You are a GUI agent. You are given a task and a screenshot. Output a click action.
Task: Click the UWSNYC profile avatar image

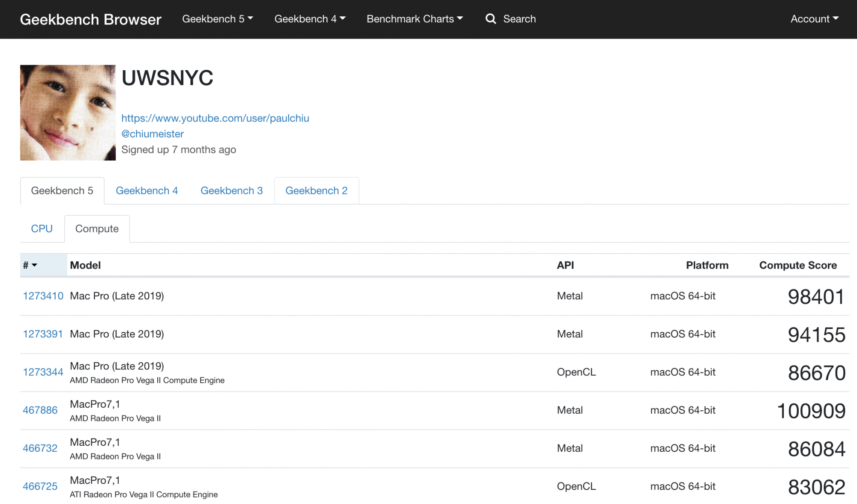click(68, 113)
